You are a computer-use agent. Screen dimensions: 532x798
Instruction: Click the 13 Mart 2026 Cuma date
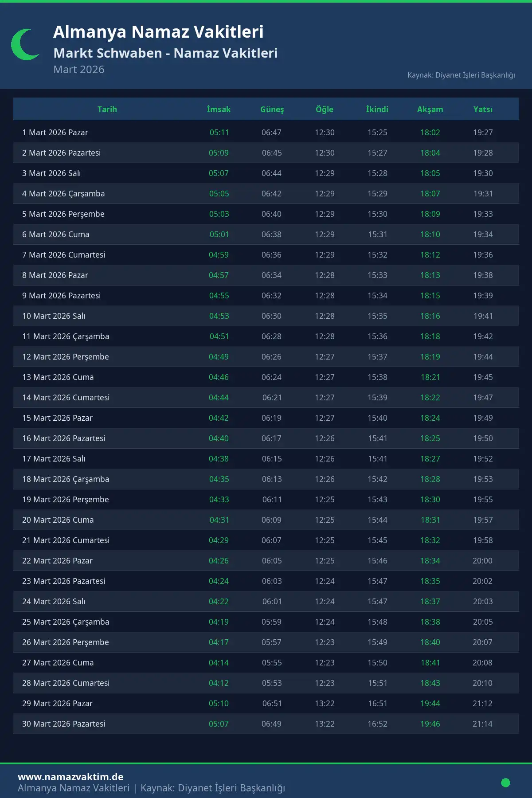(58, 377)
